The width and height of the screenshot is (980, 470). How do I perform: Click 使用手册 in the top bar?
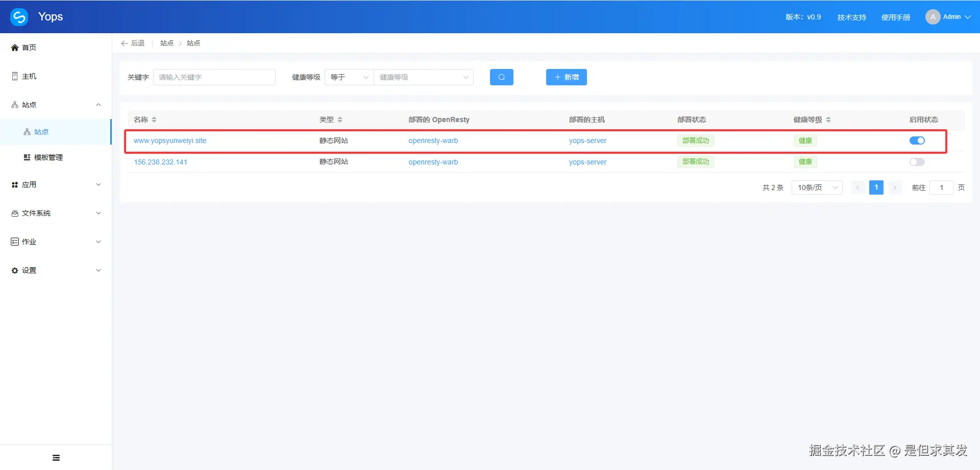point(895,17)
